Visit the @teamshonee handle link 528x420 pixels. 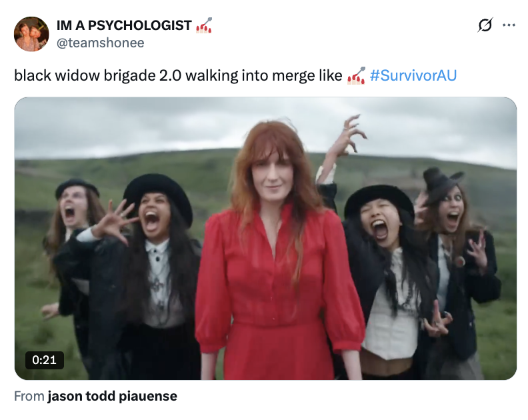pos(101,43)
